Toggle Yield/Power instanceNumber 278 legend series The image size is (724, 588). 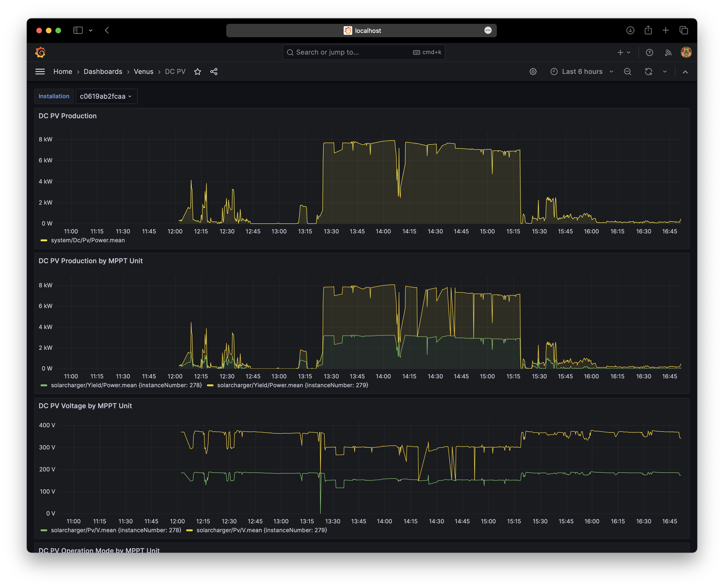click(x=126, y=385)
